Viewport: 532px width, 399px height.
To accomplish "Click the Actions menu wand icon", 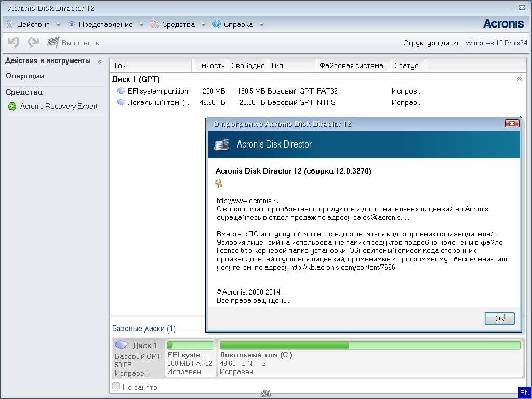I will point(10,24).
